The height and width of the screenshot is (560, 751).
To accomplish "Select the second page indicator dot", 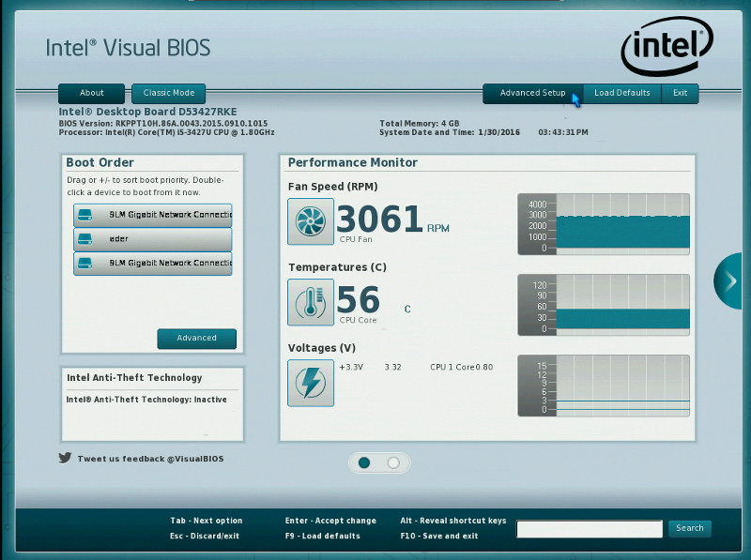I will (x=393, y=462).
